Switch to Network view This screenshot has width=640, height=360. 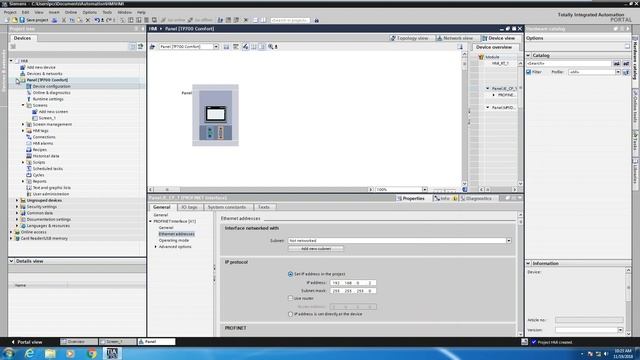[x=455, y=38]
